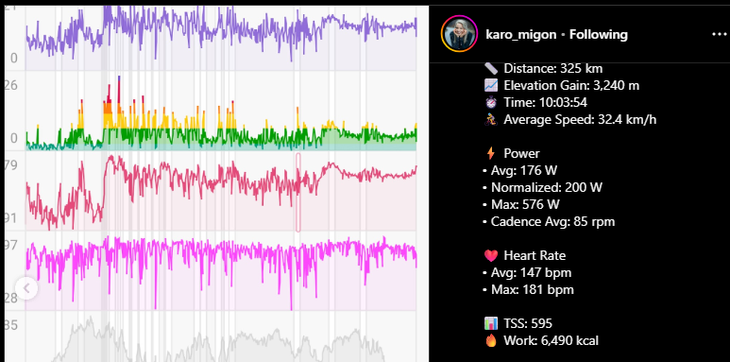Click the ruler emoji beside Distance

491,69
